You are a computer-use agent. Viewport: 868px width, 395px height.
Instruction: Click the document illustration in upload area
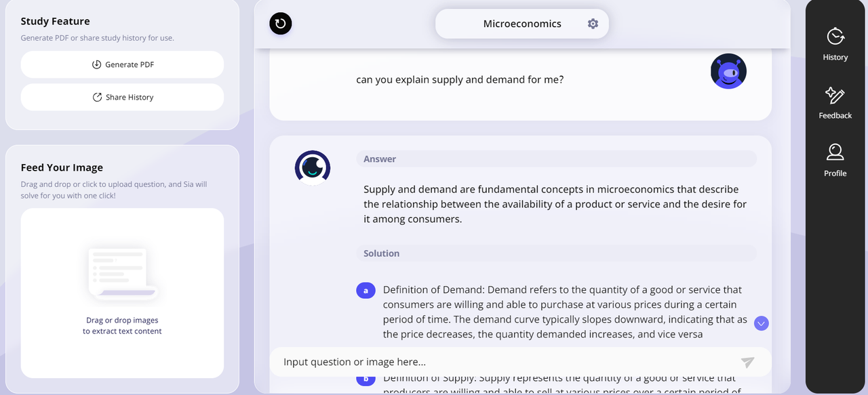pos(123,273)
